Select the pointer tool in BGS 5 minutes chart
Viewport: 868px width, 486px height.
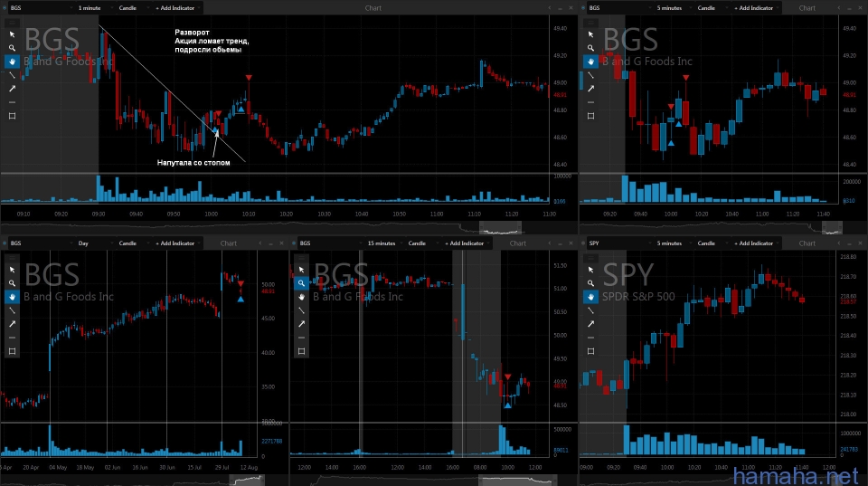pyautogui.click(x=590, y=34)
